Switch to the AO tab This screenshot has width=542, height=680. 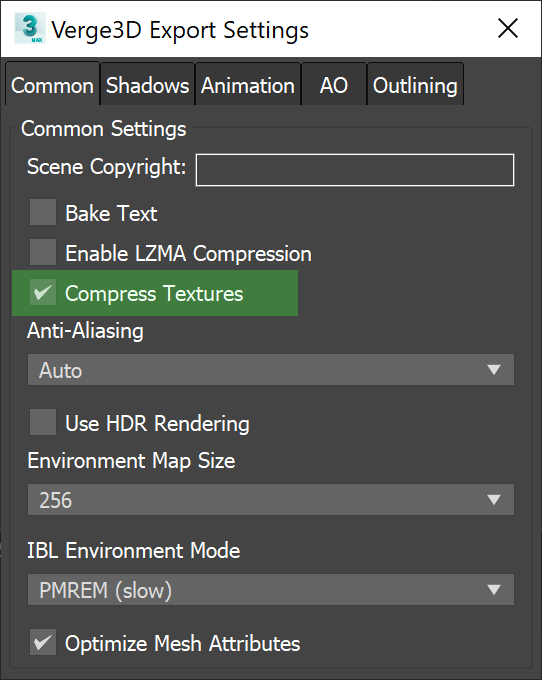click(334, 84)
